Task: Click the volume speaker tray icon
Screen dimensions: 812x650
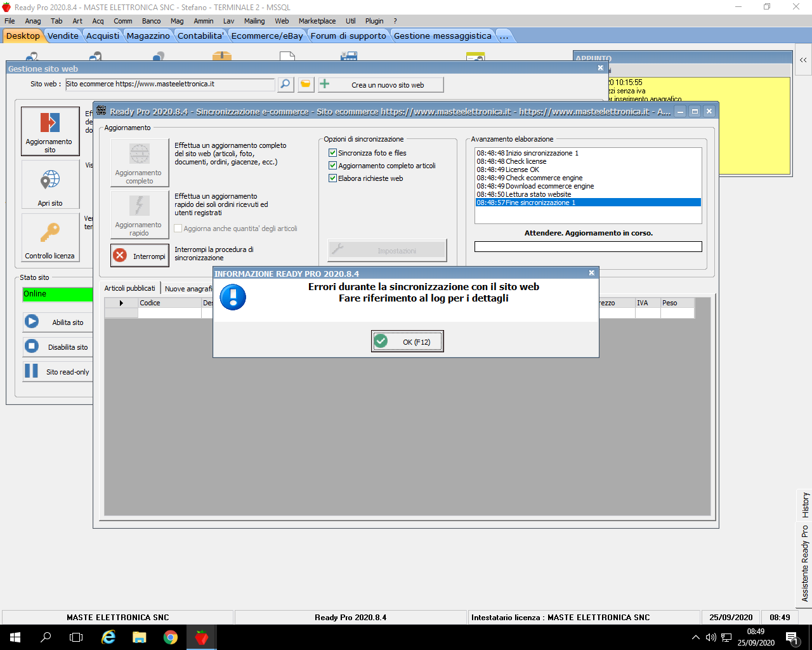Action: (711, 637)
